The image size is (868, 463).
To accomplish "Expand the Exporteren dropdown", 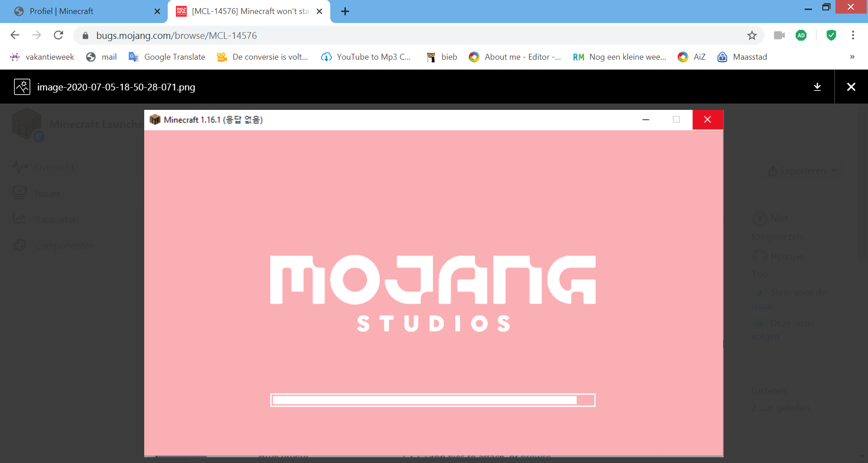I will (803, 171).
